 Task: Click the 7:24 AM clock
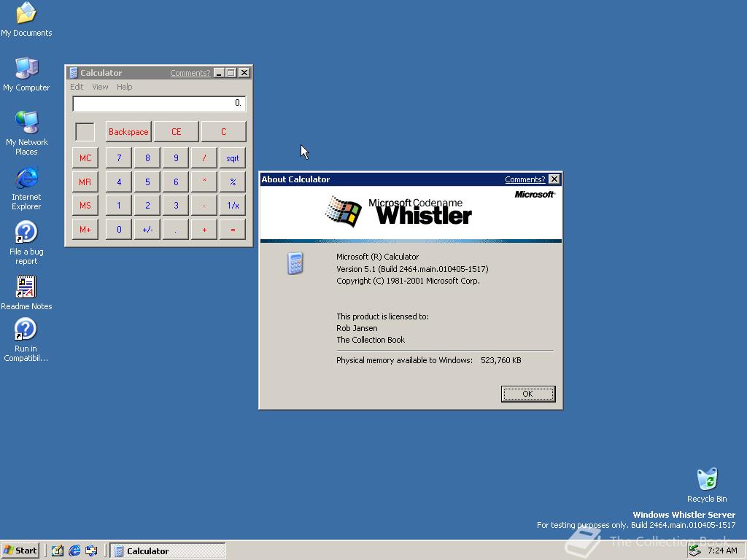click(x=722, y=551)
